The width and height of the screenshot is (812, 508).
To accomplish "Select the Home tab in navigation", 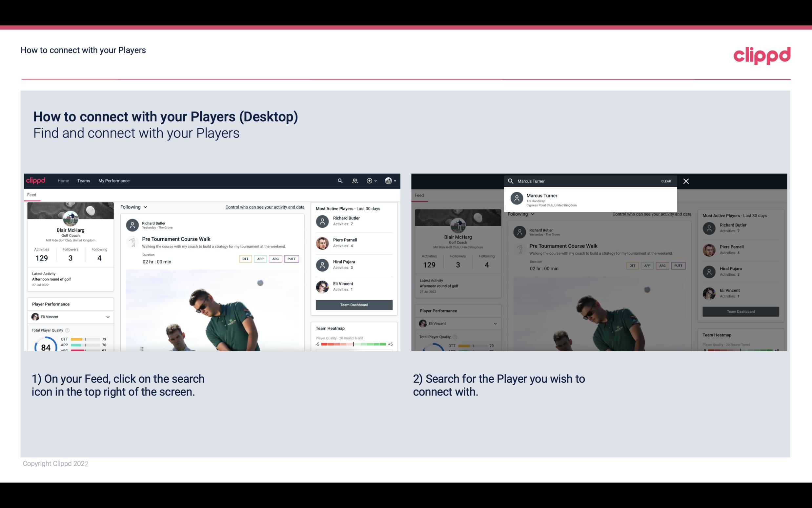I will 63,180.
